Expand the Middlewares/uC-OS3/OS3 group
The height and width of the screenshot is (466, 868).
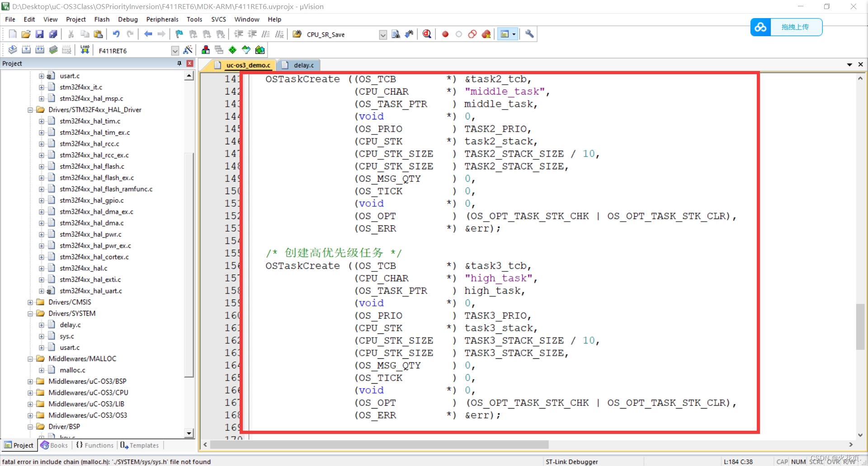click(x=30, y=415)
